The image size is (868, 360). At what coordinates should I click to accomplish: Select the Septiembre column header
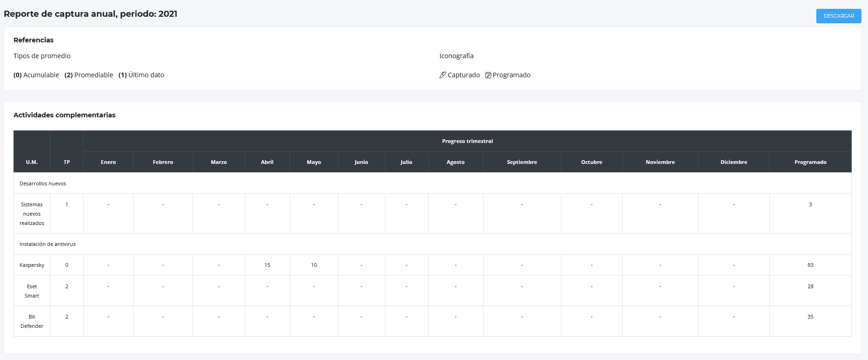(x=522, y=162)
